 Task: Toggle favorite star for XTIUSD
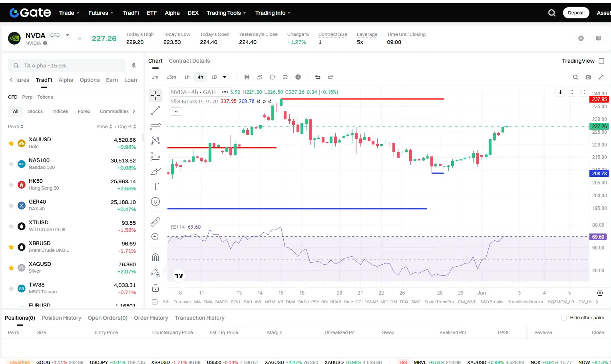[x=11, y=226]
